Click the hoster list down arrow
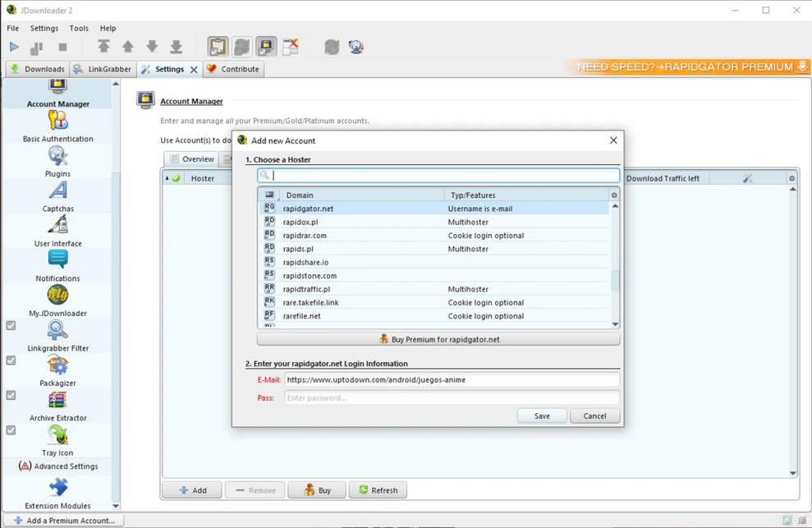The width and height of the screenshot is (812, 528). [x=615, y=324]
